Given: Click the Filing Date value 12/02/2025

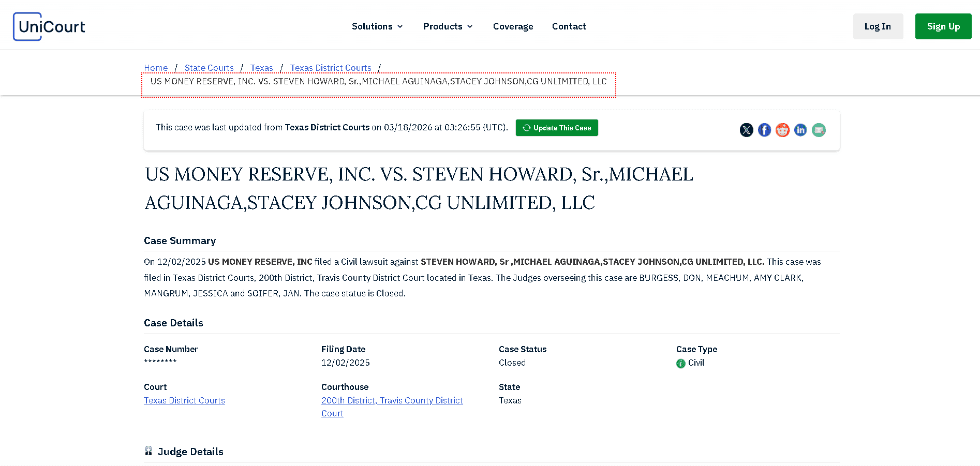Looking at the screenshot, I should coord(345,363).
